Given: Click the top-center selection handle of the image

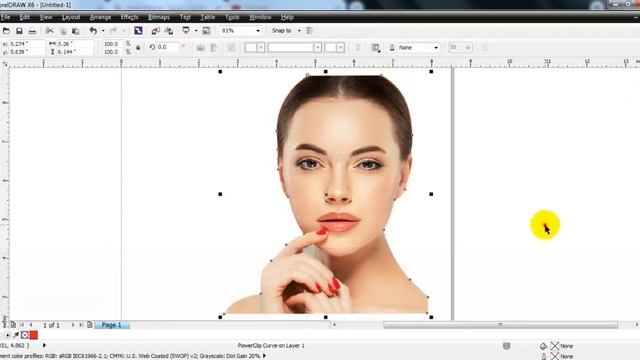Looking at the screenshot, I should point(326,72).
